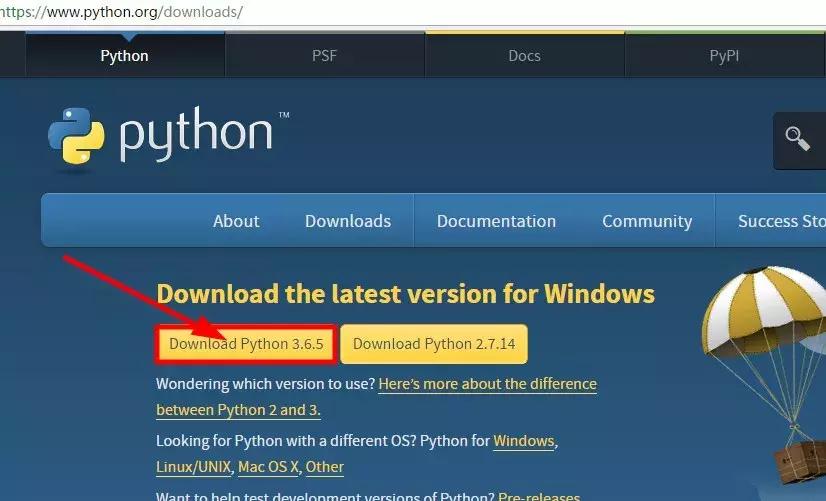Screen dimensions: 826x501
Task: Go to the PyPI tab
Action: coord(724,55)
